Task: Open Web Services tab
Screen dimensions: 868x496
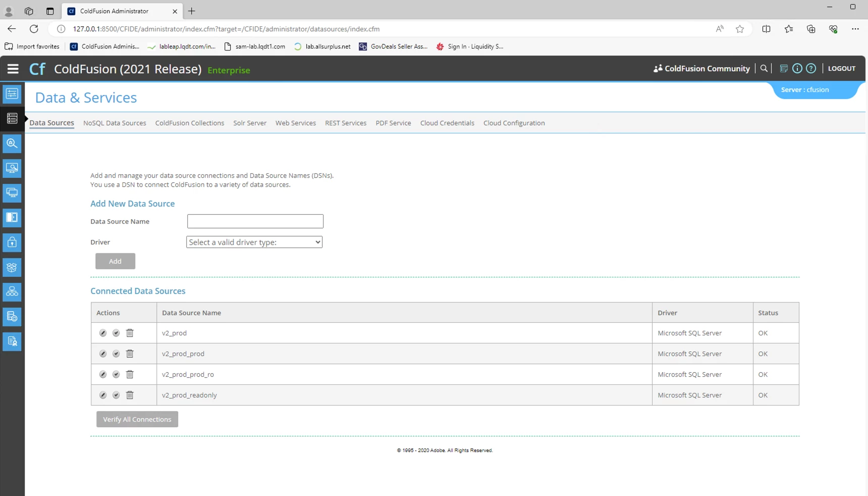Action: point(296,123)
